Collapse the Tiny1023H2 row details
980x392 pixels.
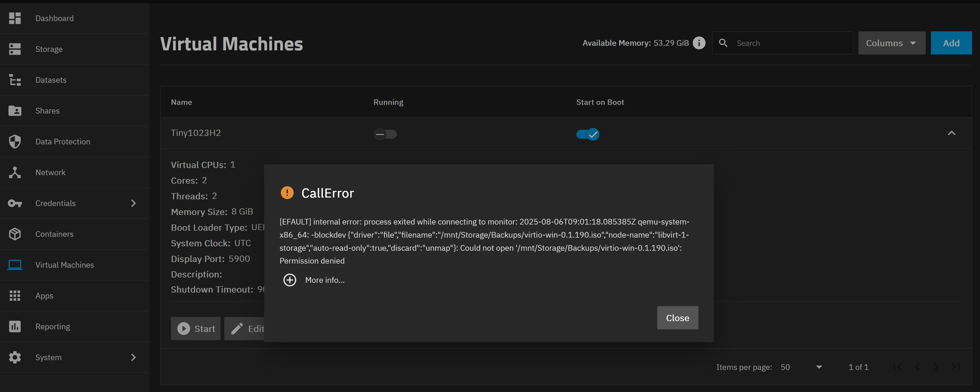pyautogui.click(x=951, y=133)
